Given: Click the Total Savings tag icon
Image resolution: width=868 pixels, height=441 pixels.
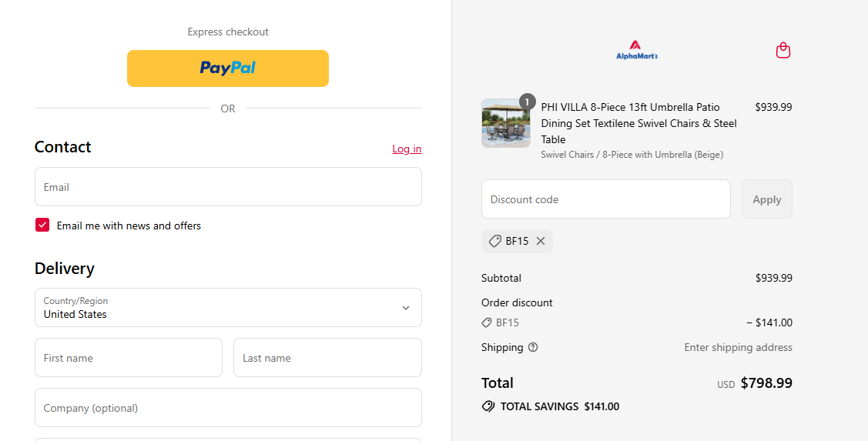Looking at the screenshot, I should coord(488,406).
